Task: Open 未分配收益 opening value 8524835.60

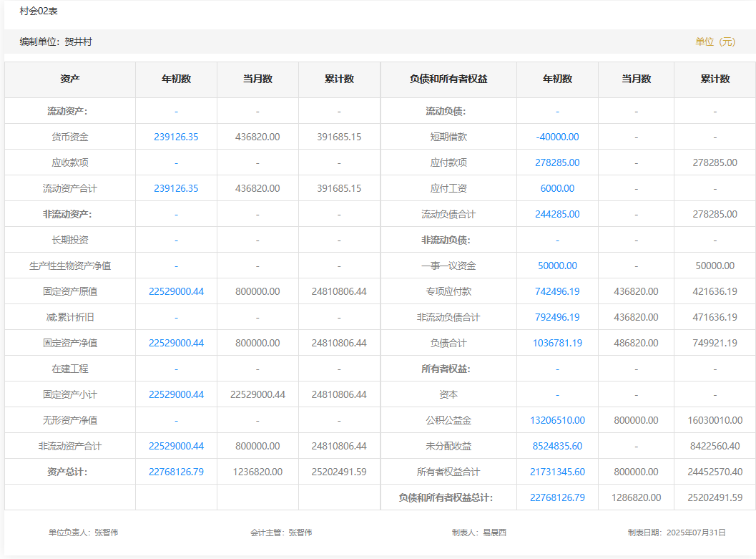Action: [x=557, y=446]
